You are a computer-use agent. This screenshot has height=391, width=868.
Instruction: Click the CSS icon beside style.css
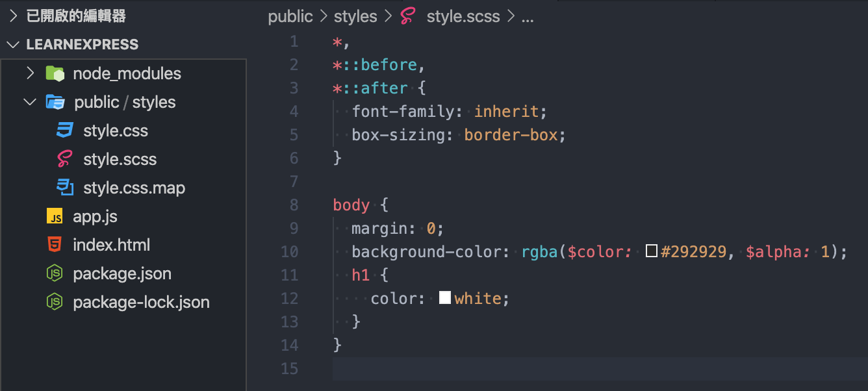click(65, 131)
